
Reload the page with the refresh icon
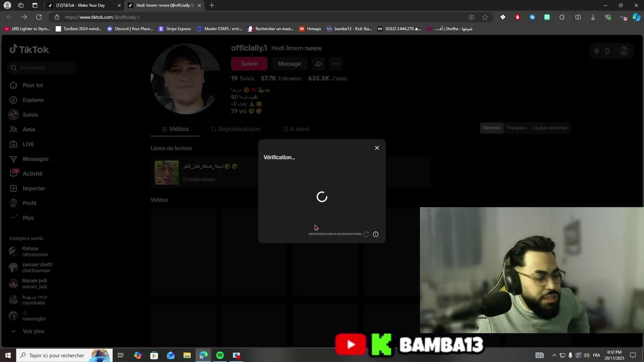[x=39, y=17]
